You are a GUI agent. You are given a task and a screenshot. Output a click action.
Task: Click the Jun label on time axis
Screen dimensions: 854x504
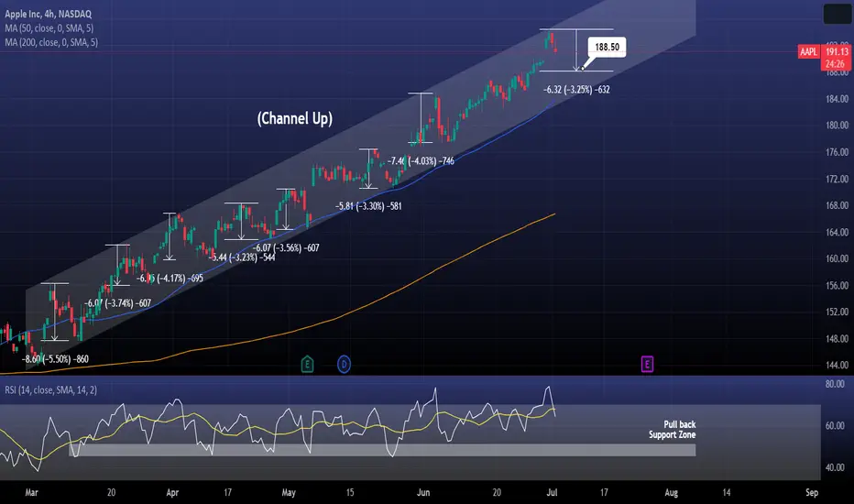[423, 493]
